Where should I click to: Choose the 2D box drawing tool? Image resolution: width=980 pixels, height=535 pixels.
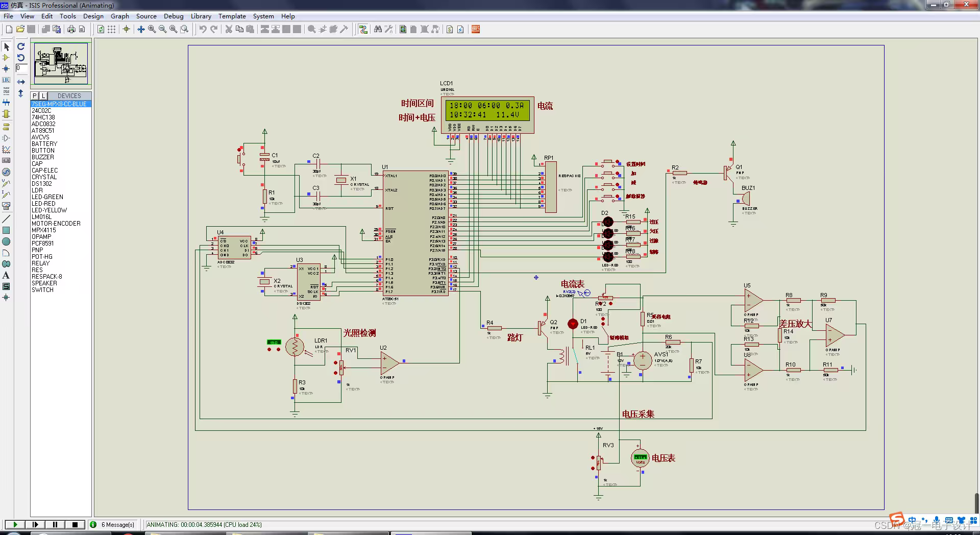click(x=6, y=230)
